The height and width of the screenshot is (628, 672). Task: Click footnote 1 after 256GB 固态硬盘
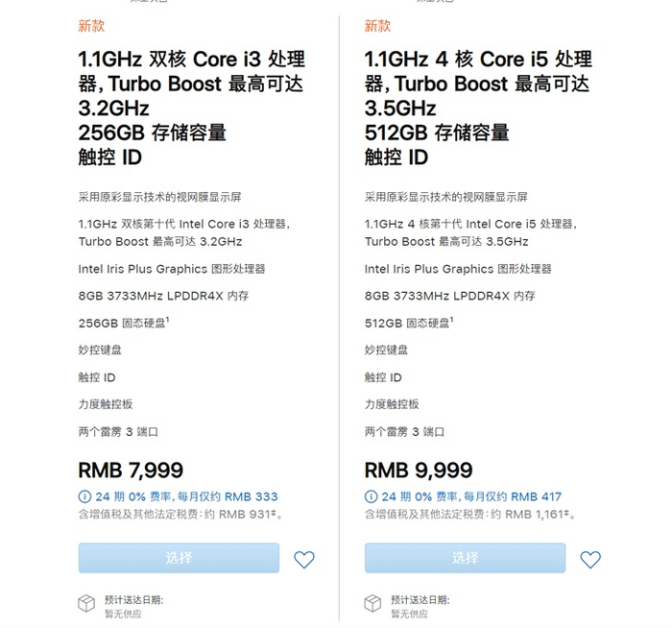[x=167, y=320]
